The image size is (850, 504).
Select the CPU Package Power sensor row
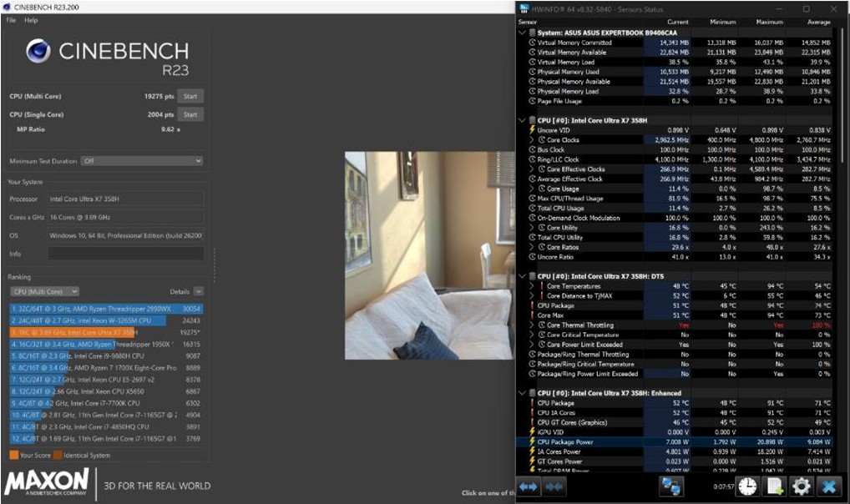(x=675, y=441)
